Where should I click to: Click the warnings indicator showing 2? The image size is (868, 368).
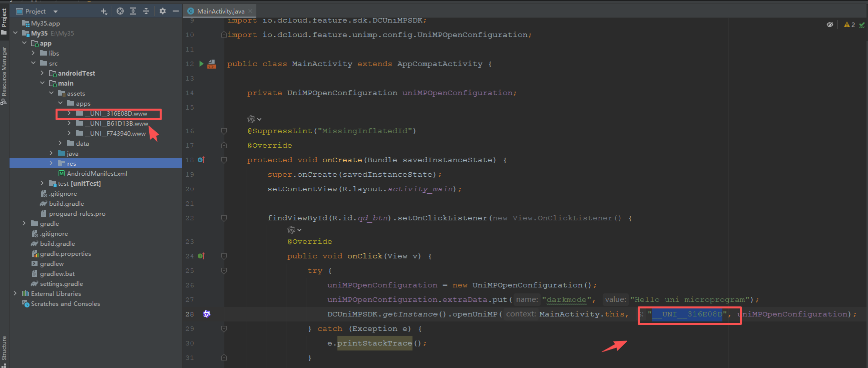pyautogui.click(x=849, y=25)
